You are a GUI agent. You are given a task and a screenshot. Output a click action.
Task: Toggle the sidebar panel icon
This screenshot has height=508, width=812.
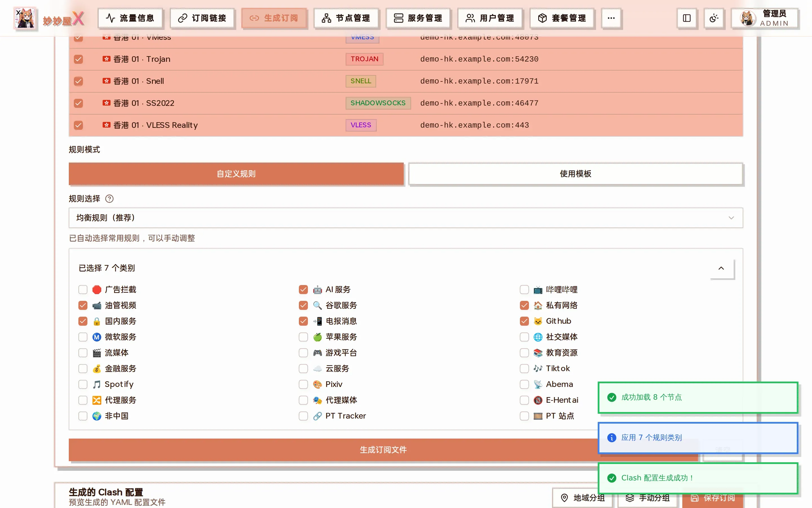pos(687,18)
